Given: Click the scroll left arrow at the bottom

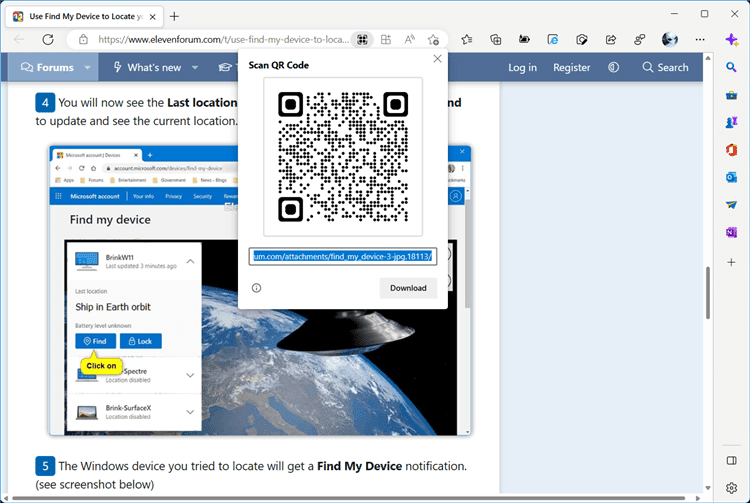Looking at the screenshot, I should click(5, 498).
